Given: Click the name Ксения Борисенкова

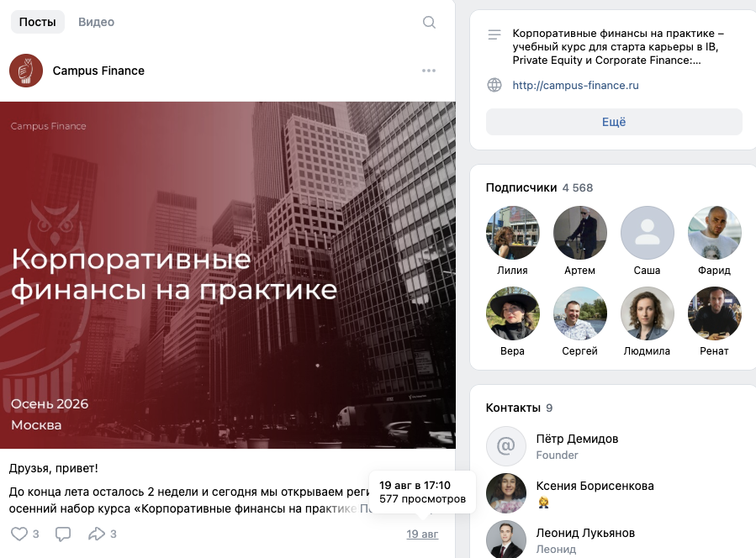Looking at the screenshot, I should pos(595,486).
